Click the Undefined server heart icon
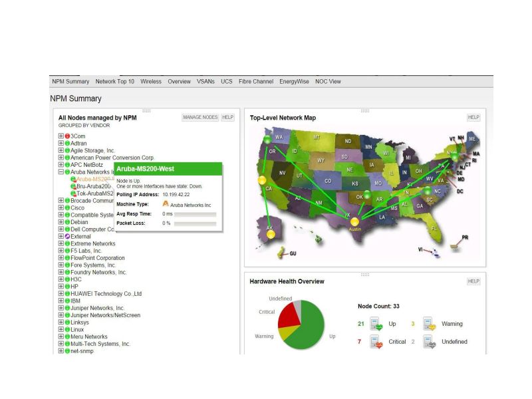 [429, 342]
